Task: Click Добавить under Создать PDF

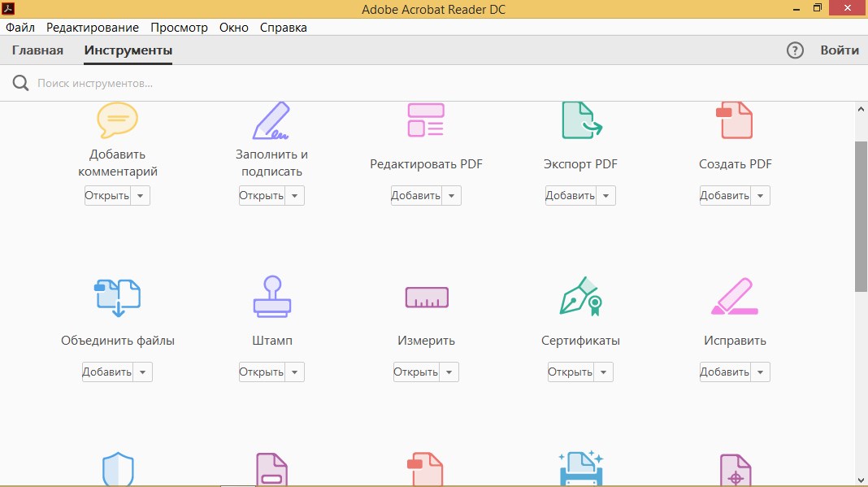Action: click(725, 196)
